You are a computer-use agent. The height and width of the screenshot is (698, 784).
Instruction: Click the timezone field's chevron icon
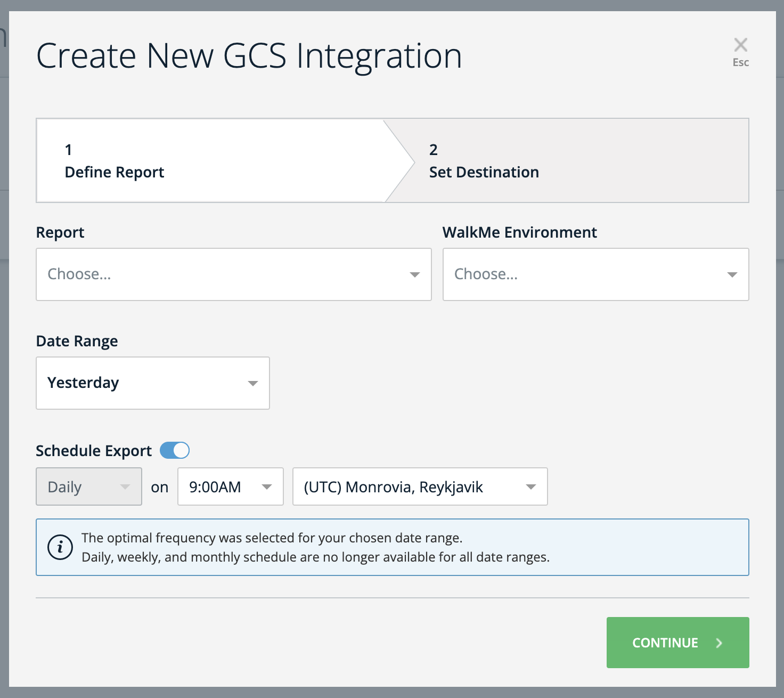click(530, 486)
